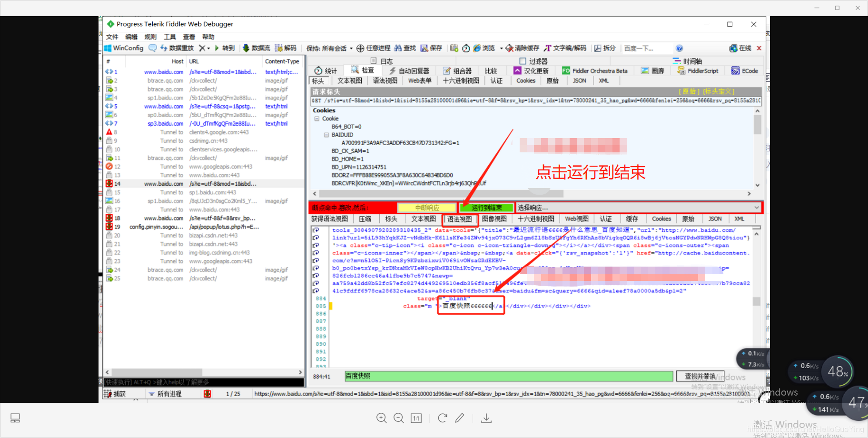Collapse the Cookie tree node
This screenshot has height=438, width=868.
coord(316,119)
